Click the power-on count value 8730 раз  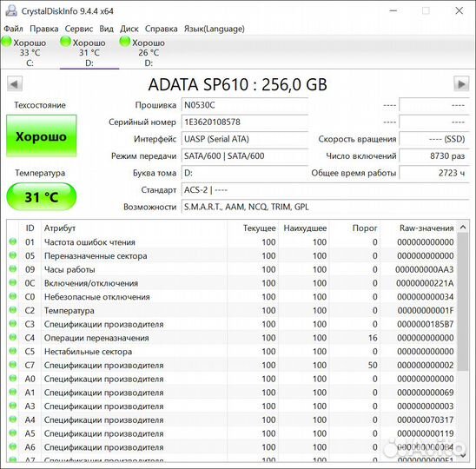tap(434, 156)
